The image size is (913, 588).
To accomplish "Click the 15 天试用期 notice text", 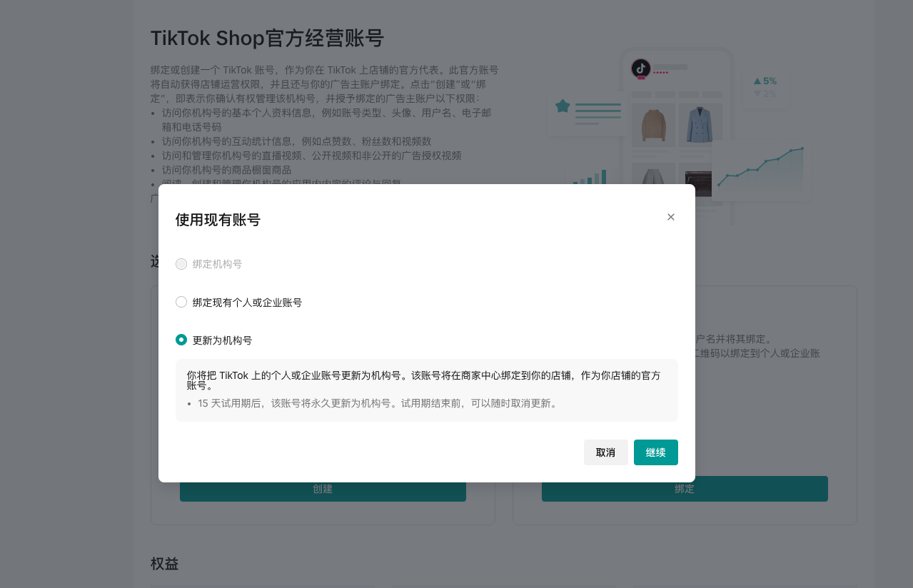I will click(377, 403).
